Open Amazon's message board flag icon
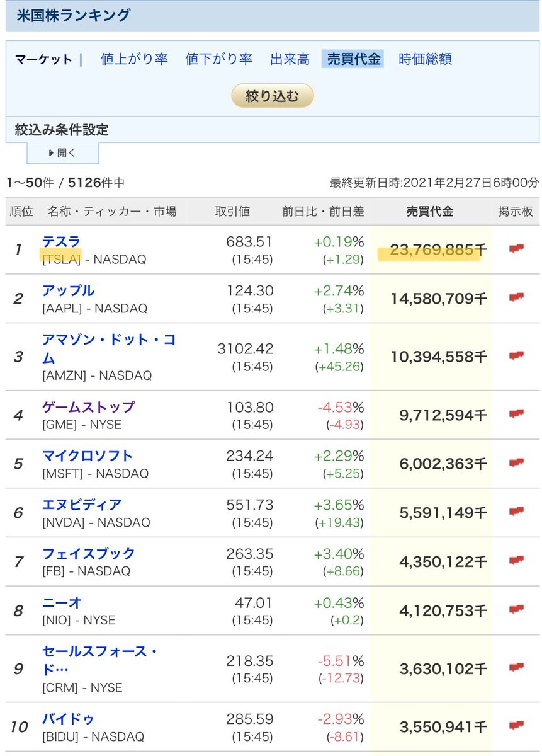 coord(517,356)
